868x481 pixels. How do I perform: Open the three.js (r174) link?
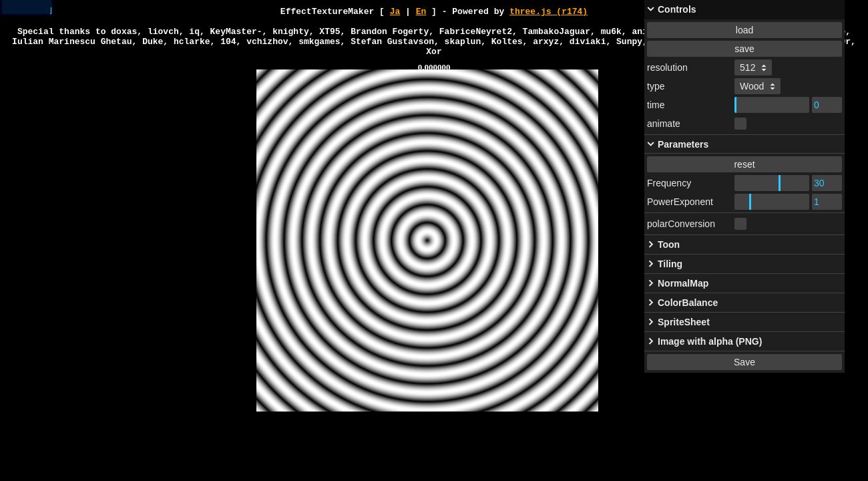click(x=548, y=11)
